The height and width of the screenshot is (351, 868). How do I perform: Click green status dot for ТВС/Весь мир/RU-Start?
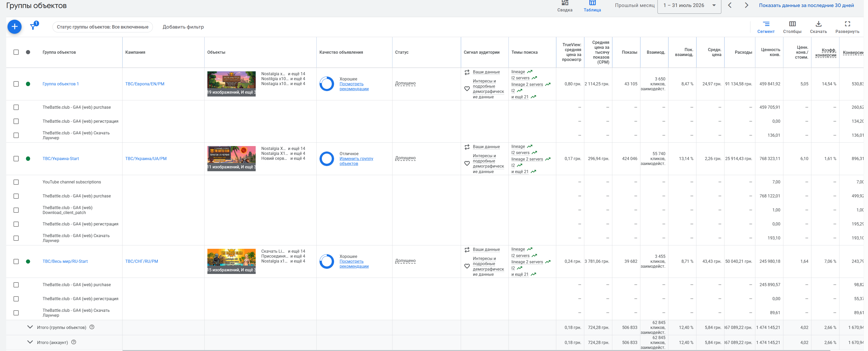(x=28, y=261)
